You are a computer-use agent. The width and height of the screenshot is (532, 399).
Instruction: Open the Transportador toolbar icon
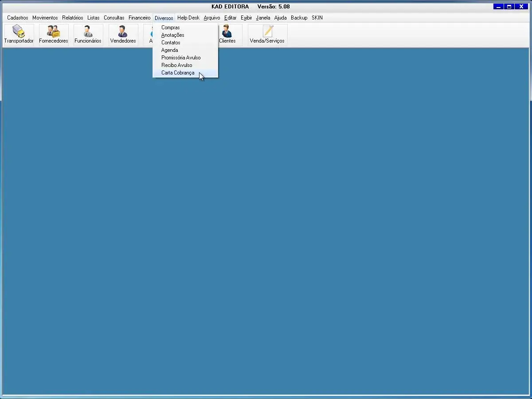click(x=19, y=35)
